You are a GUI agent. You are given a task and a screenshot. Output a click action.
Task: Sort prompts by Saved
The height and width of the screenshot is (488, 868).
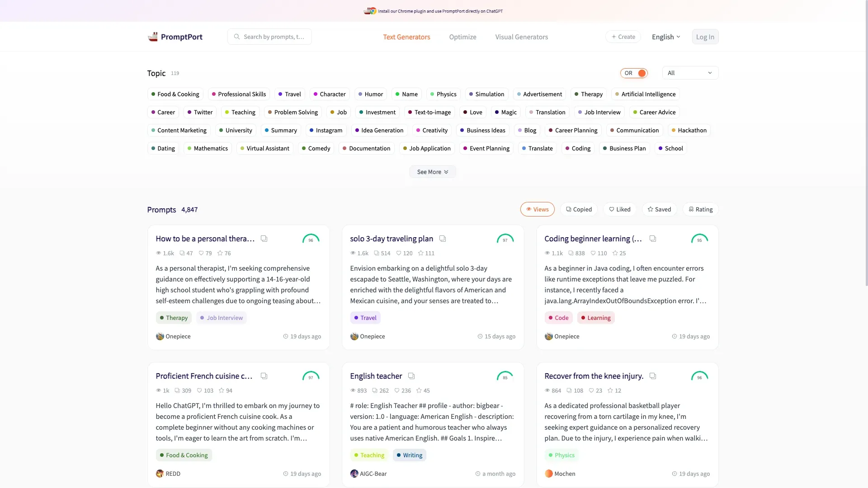[659, 209]
